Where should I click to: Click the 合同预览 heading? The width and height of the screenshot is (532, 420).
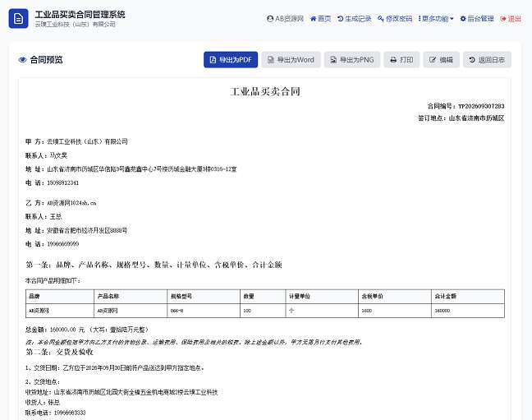tap(47, 60)
